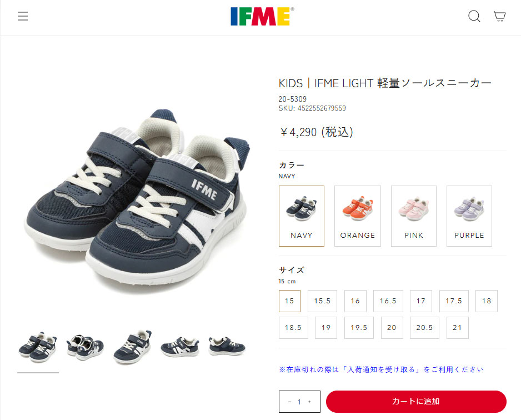Select the NAVY color option
Image resolution: width=521 pixels, height=420 pixels.
(302, 216)
